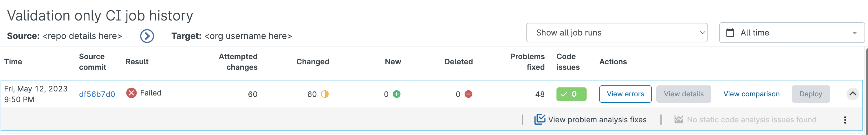Click the green plus New icon
This screenshot has width=868, height=135.
click(397, 94)
